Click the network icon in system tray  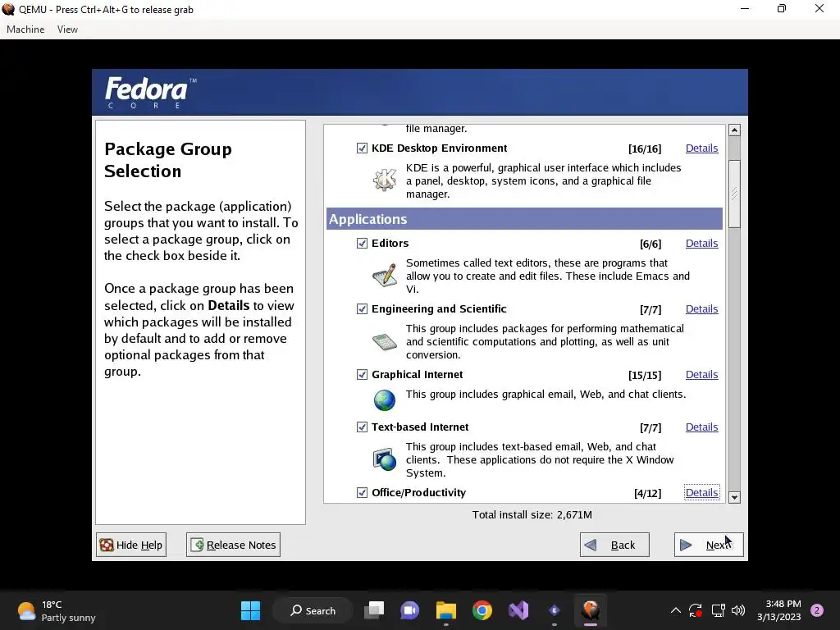[718, 610]
